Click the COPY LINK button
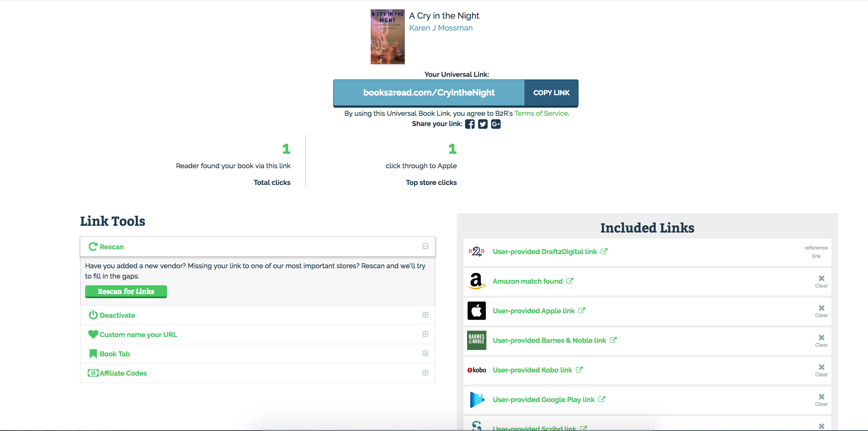Image resolution: width=868 pixels, height=431 pixels. (x=551, y=93)
